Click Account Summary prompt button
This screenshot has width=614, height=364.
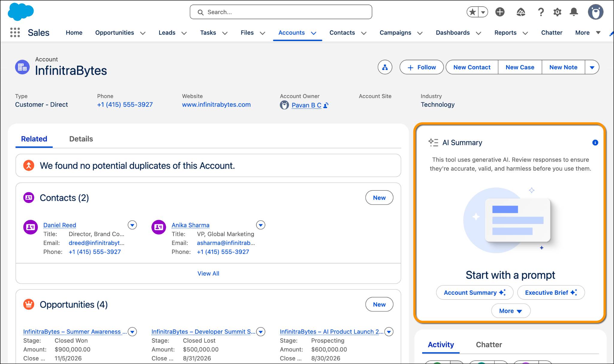[x=475, y=293]
